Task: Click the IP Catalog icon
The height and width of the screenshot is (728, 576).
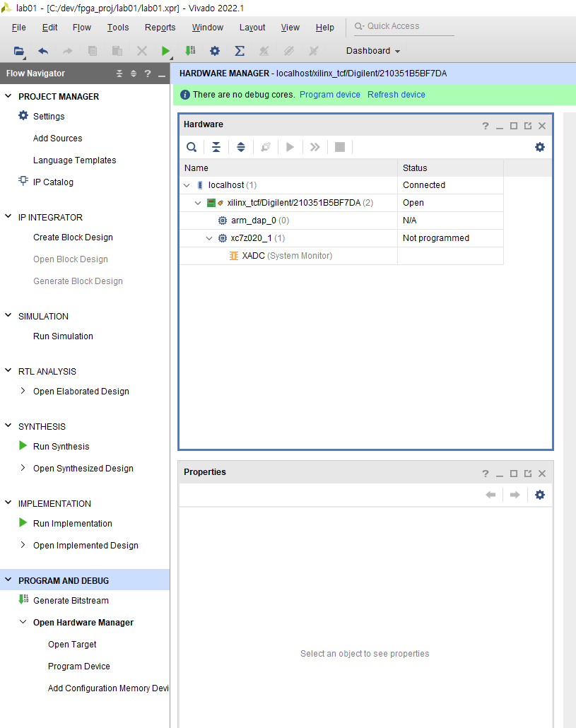Action: coord(23,181)
